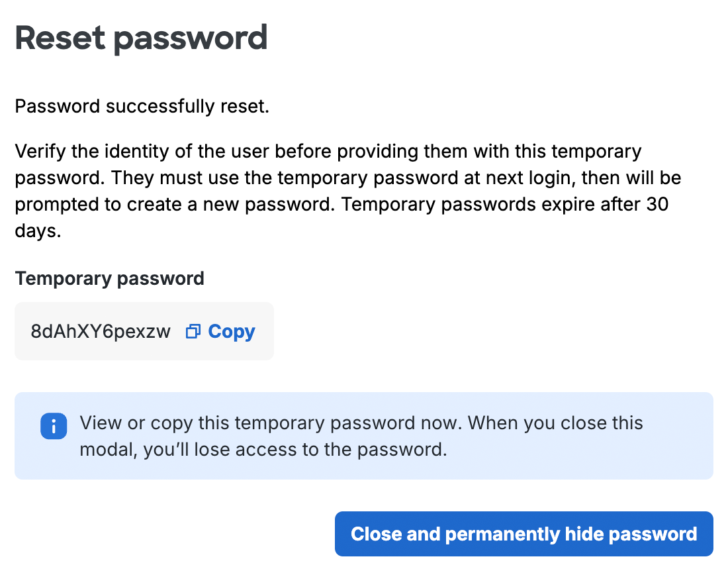Click the 'Temporary password' label
Viewport: 728px width, 567px height.
point(109,278)
